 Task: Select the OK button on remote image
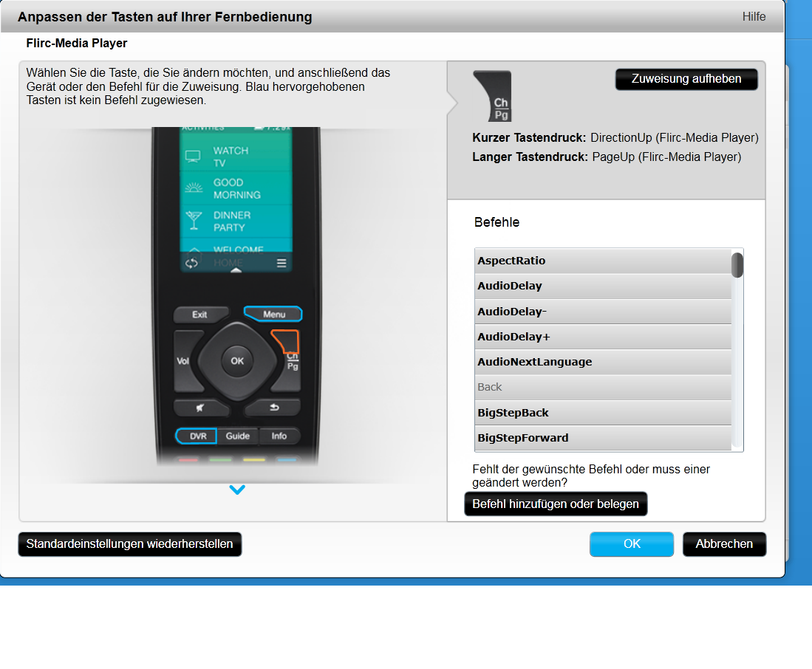point(237,361)
